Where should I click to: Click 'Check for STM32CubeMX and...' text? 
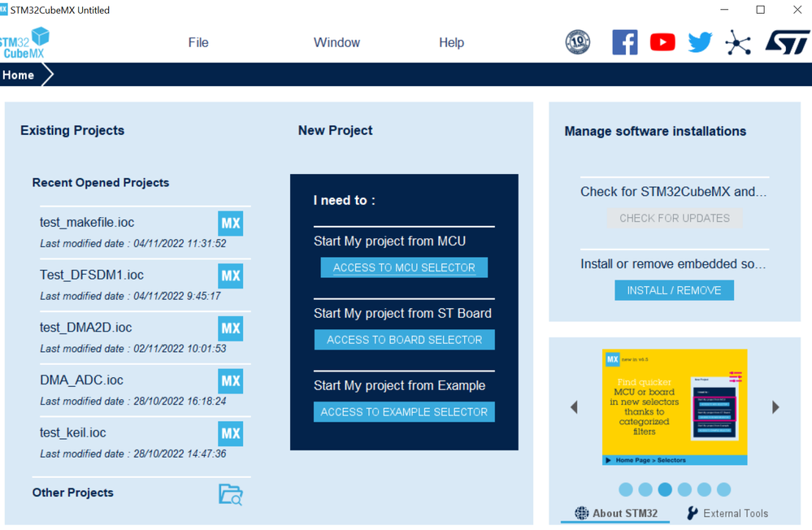click(x=673, y=192)
